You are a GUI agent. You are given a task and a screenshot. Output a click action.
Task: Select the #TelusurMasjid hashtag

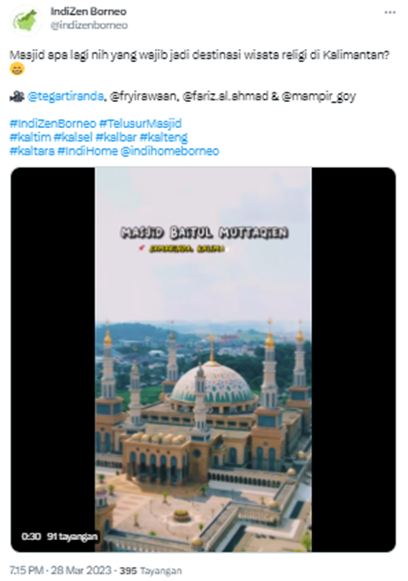point(140,123)
